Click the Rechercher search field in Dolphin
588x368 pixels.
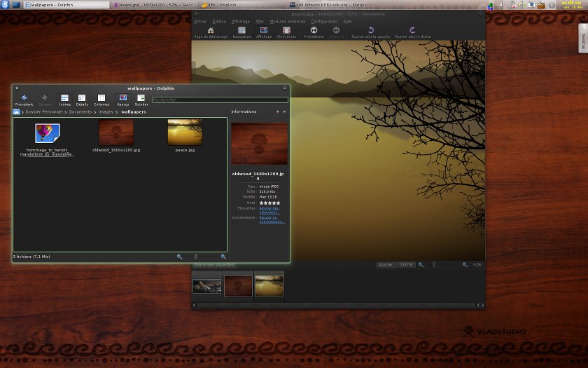[220, 100]
